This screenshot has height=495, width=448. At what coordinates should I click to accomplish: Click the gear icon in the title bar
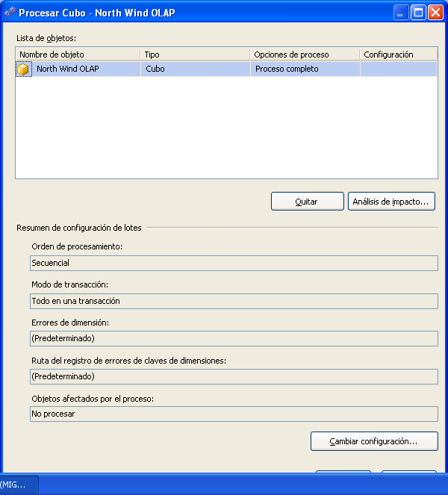pos(10,12)
